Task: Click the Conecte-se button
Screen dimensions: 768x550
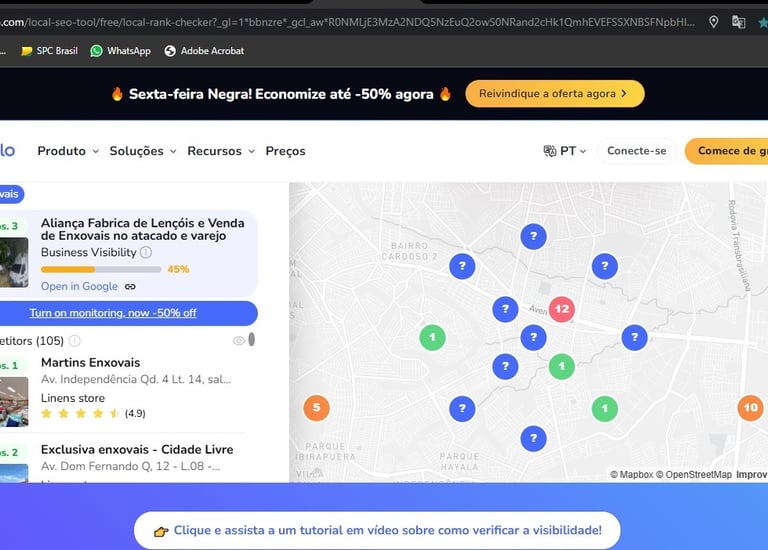Action: (x=636, y=151)
